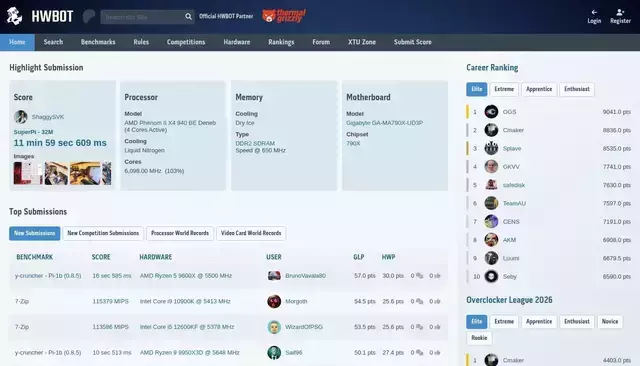Click Splave avatar in Career Ranking
This screenshot has width=640, height=366.
pos(491,149)
